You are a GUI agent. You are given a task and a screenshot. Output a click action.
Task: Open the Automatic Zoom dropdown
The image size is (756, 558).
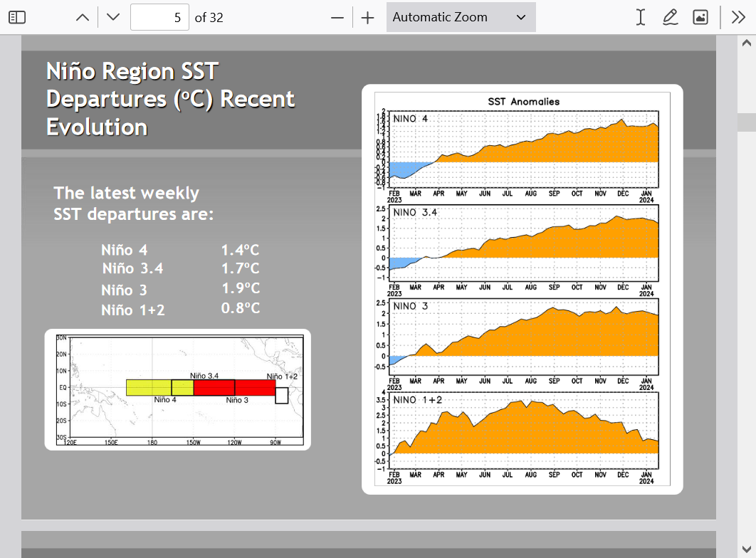(461, 17)
